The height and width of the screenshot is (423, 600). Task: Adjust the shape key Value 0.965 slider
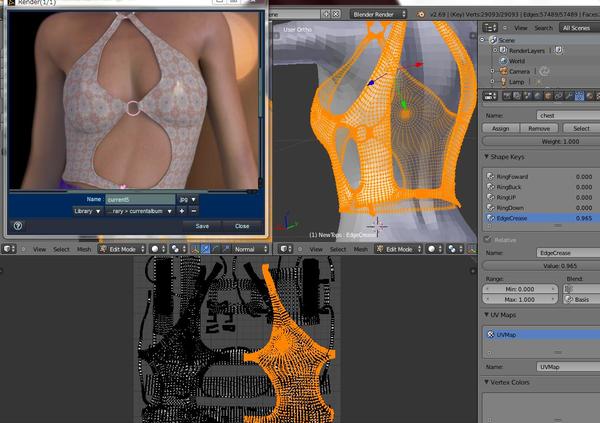tap(541, 266)
